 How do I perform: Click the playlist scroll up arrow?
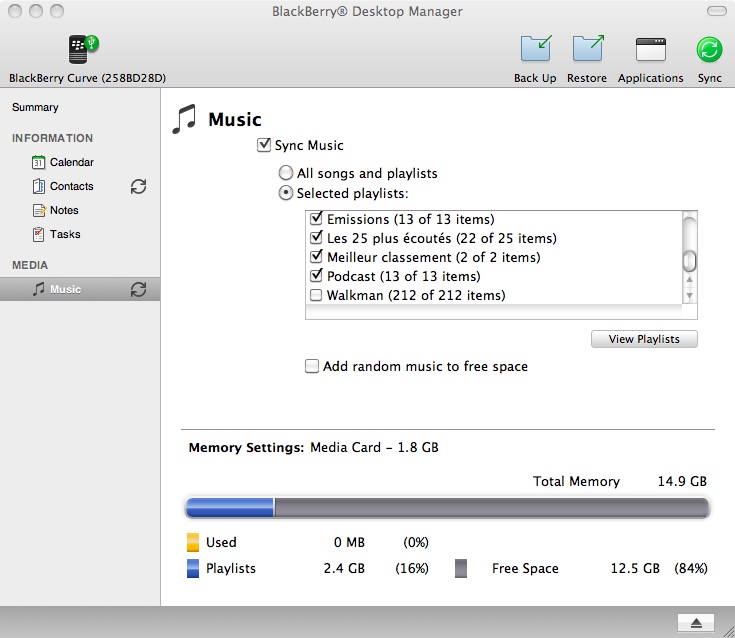point(689,280)
